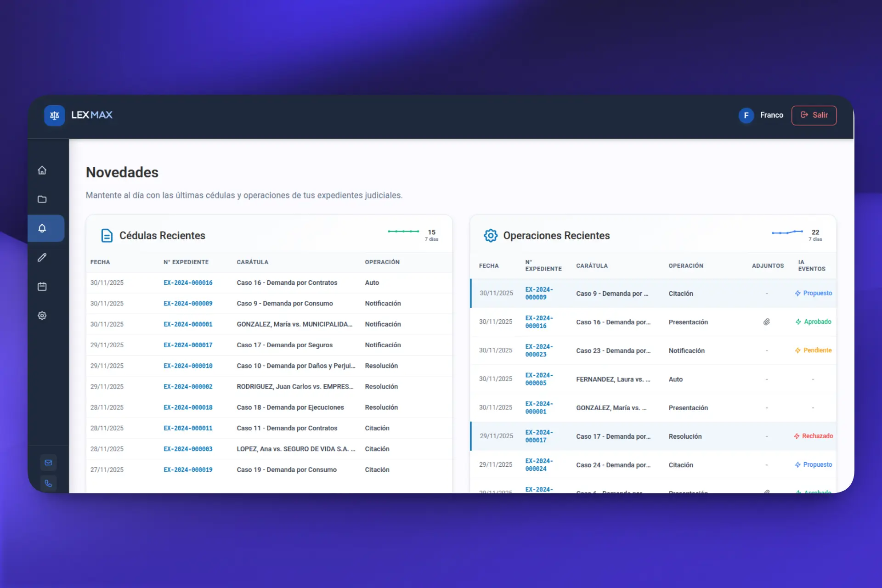Open expediente EX-2024-000002 in Cédulas Recientes

point(188,387)
